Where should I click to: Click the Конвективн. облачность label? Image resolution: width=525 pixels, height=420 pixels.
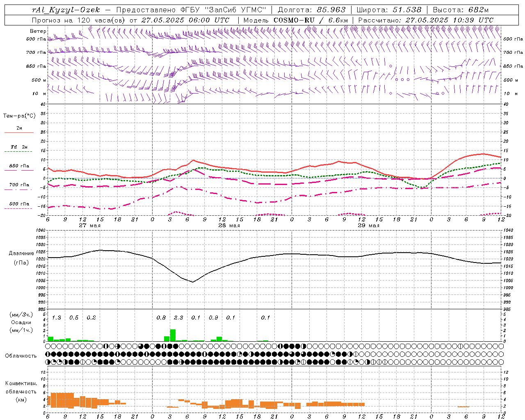point(21,388)
